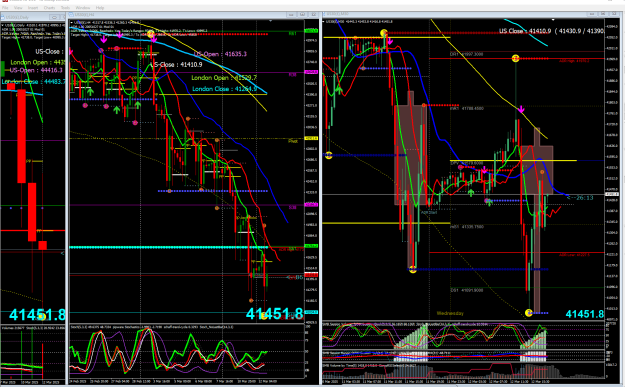Screen dimensions: 625x387
Task: Click the large 41451.8 price in H4 chart
Action: [x=275, y=314]
